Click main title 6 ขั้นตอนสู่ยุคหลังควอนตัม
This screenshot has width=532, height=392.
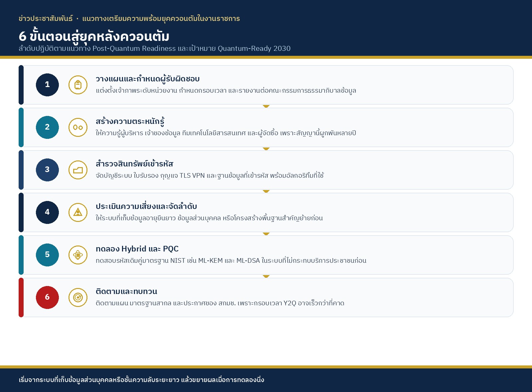tap(94, 37)
